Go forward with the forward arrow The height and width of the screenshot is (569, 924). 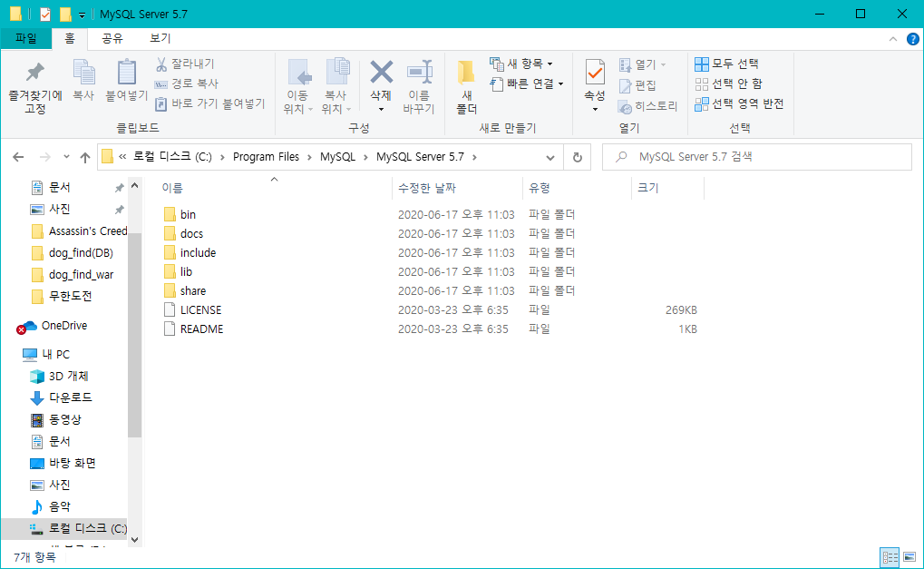44,157
